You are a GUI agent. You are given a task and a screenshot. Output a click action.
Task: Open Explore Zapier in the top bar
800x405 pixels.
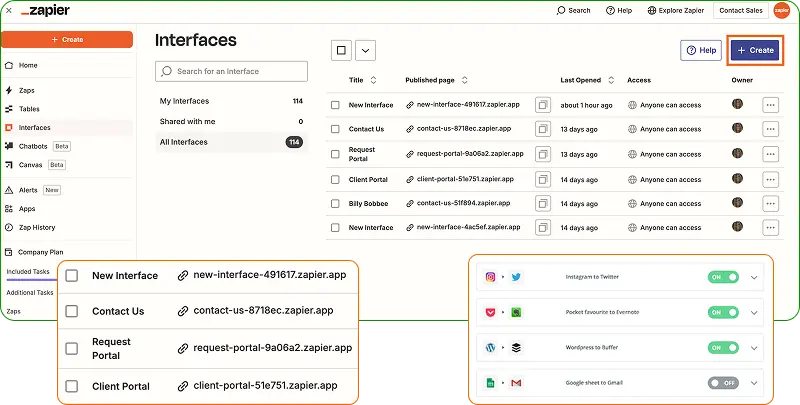tap(676, 10)
